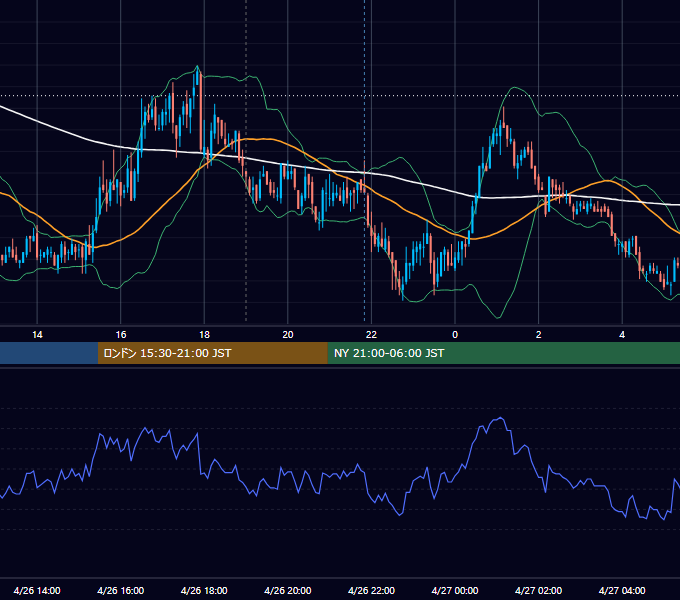This screenshot has height=600, width=680.
Task: Click the ロンドン 15:30-21:00 JST session bar
Action: pyautogui.click(x=212, y=353)
